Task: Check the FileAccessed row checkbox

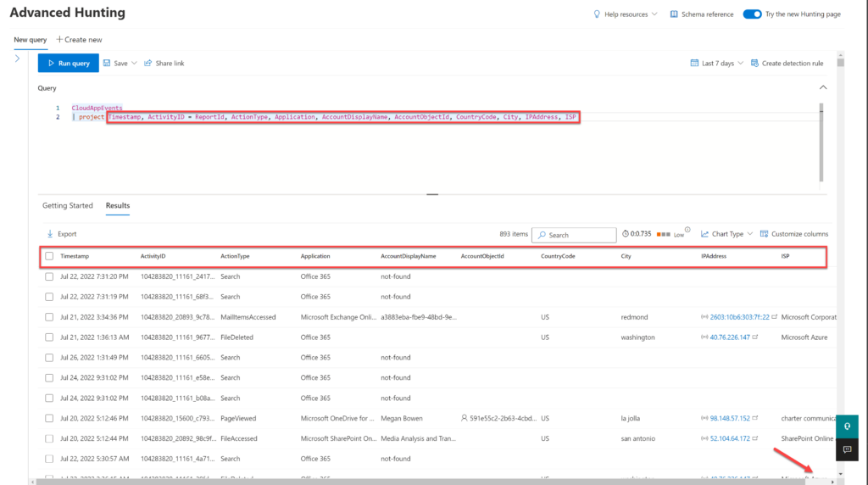Action: click(49, 438)
